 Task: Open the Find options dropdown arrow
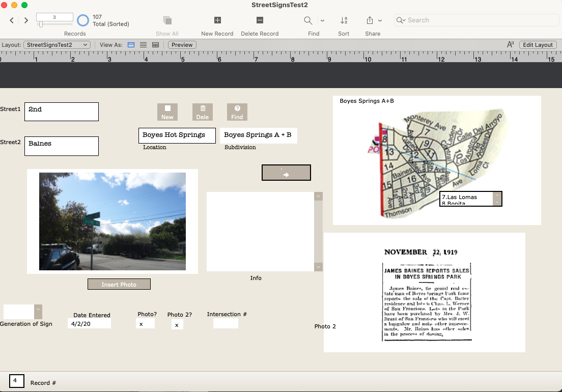[x=322, y=20]
